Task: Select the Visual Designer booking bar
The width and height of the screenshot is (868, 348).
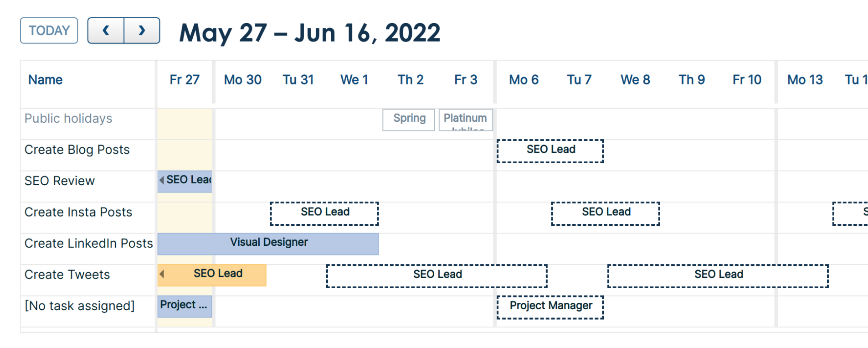Action: tap(268, 243)
